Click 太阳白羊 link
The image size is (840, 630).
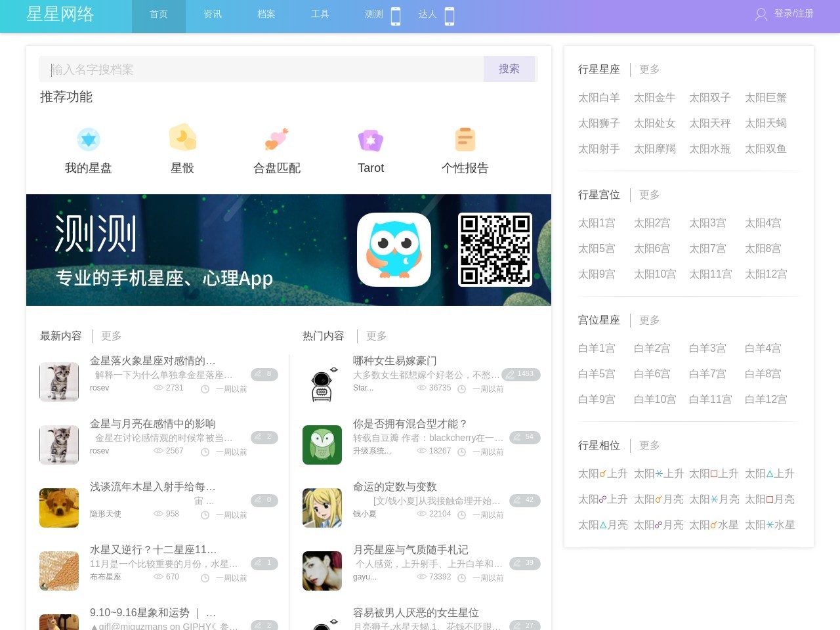(x=599, y=98)
